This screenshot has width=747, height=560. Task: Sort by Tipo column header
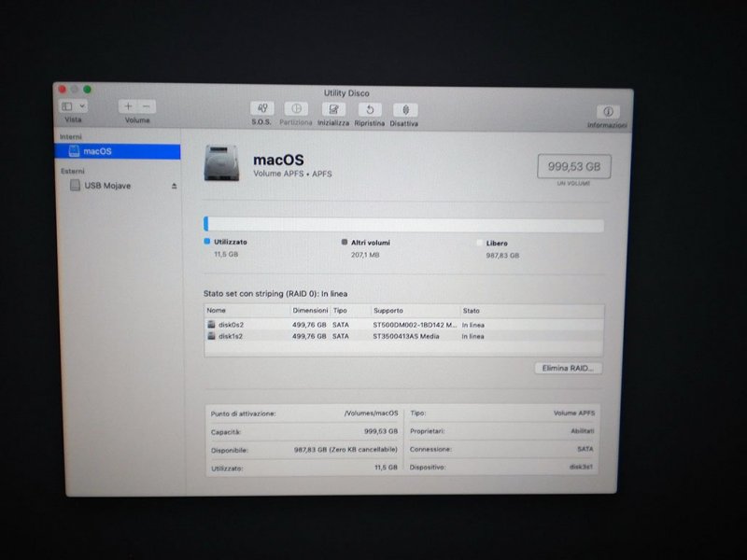click(x=340, y=311)
